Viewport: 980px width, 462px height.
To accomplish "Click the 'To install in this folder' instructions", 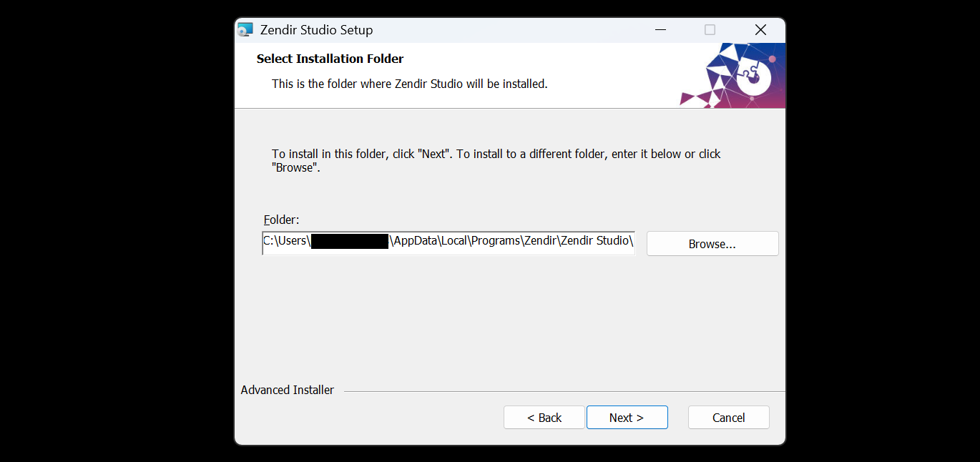I will tap(496, 161).
